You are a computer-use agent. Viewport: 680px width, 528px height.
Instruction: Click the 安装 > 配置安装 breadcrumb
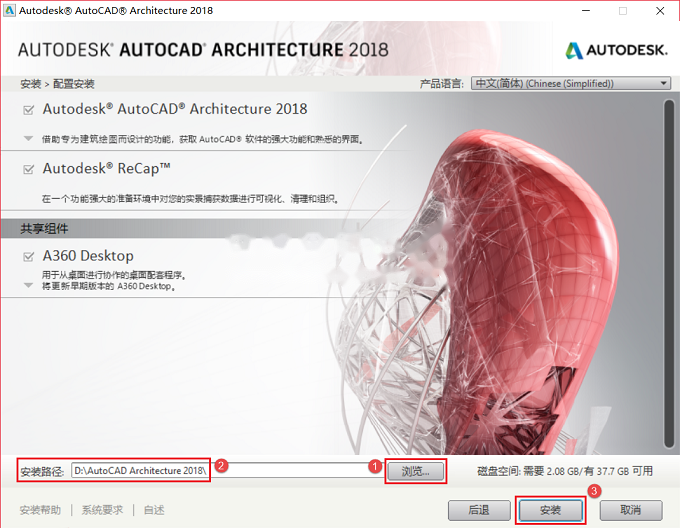coord(57,84)
